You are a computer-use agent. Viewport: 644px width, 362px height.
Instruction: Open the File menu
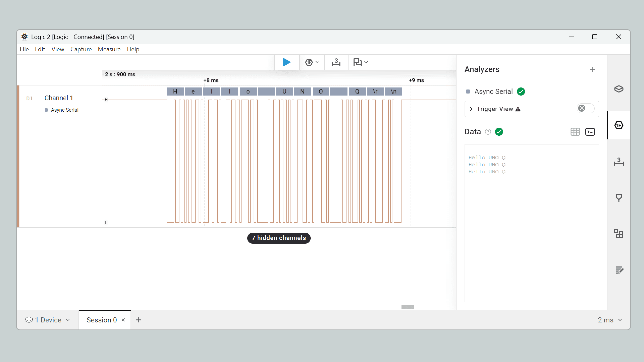[24, 49]
